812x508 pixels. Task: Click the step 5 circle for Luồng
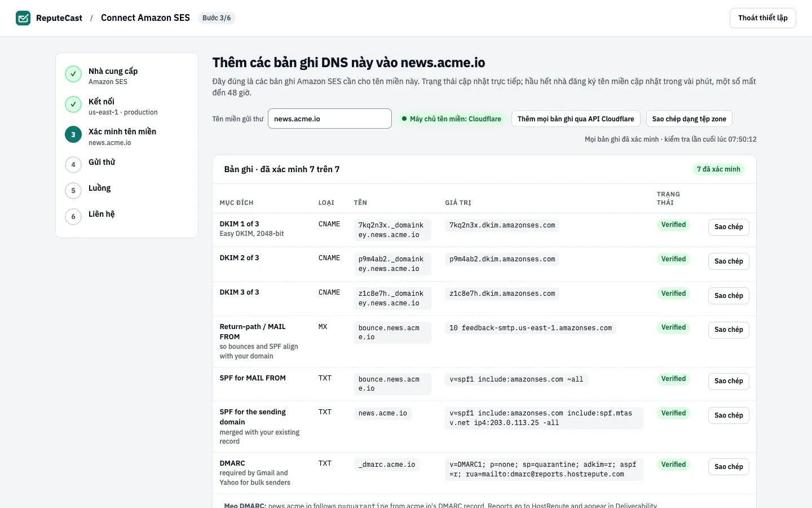click(73, 191)
